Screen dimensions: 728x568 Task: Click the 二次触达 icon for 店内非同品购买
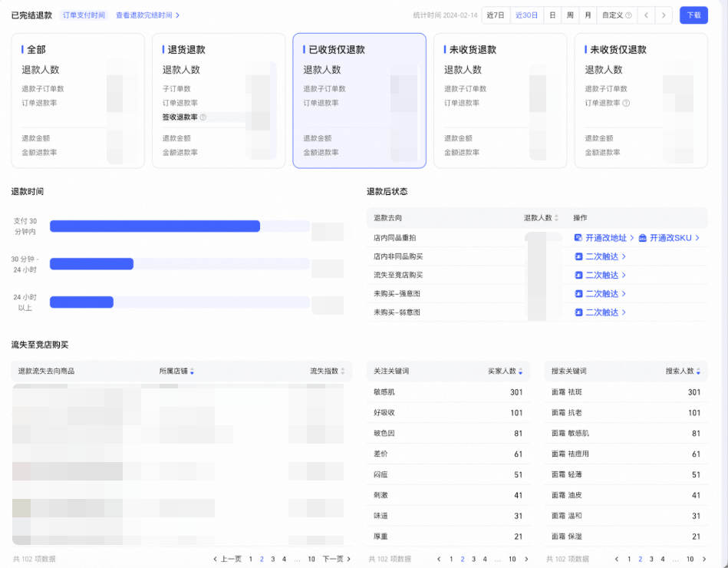(578, 256)
